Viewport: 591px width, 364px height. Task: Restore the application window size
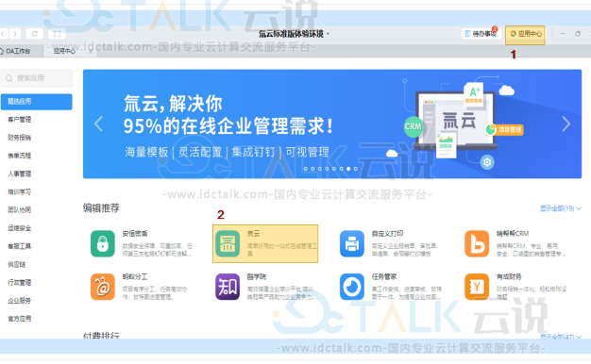coord(578,34)
